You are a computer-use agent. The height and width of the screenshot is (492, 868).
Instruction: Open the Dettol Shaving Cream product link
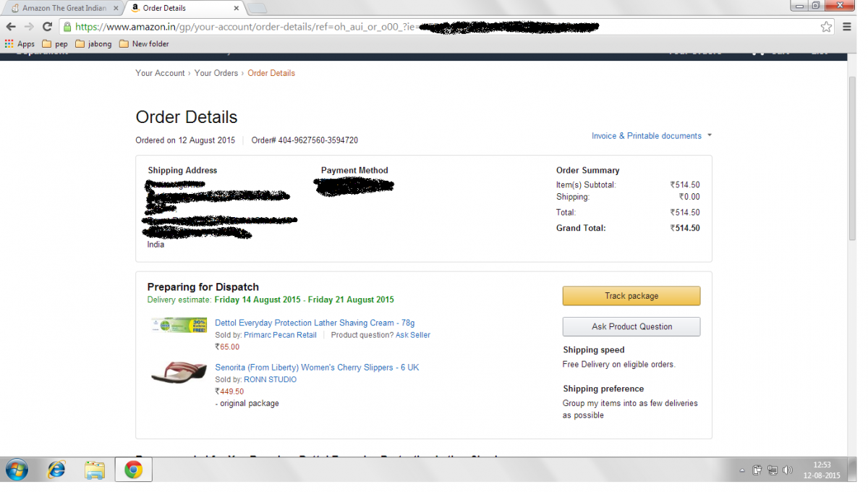click(315, 323)
